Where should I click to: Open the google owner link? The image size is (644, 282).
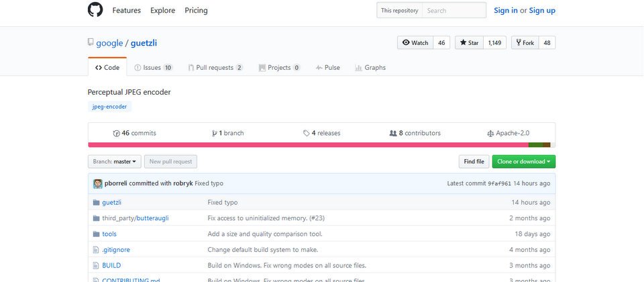(x=109, y=43)
